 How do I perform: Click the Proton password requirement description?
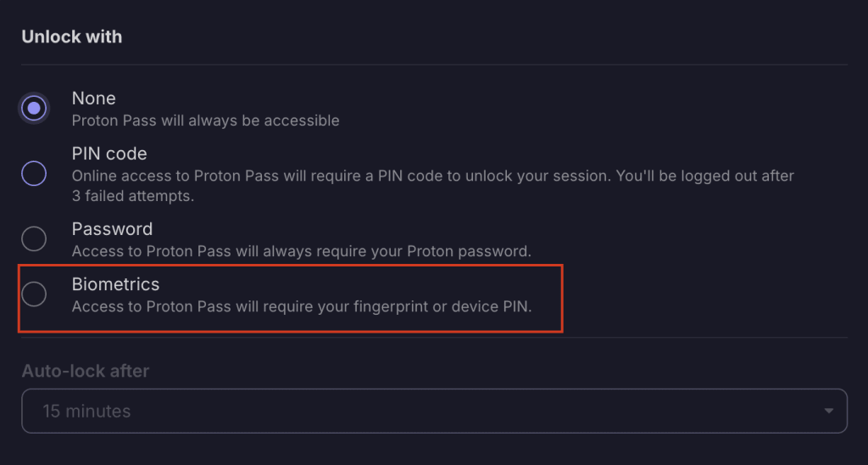[x=301, y=251]
